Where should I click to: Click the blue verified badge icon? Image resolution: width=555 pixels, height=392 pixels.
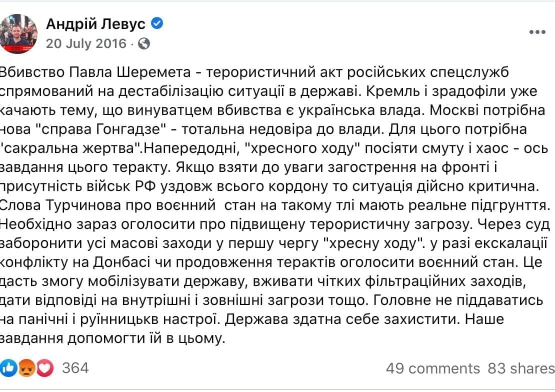[157, 23]
